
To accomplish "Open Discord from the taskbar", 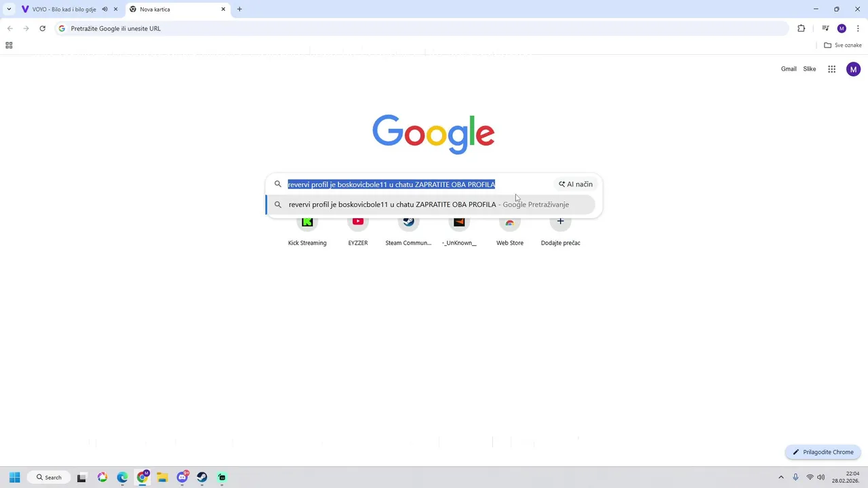I will tap(182, 477).
